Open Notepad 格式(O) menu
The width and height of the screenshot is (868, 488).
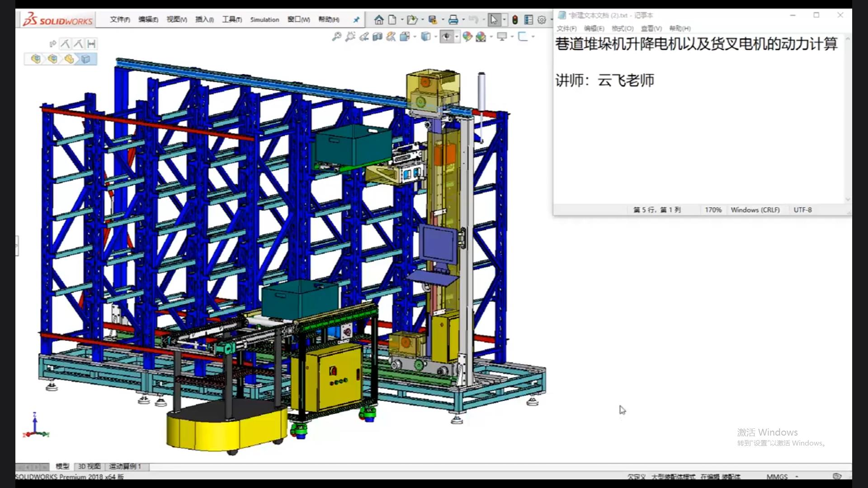[623, 28]
